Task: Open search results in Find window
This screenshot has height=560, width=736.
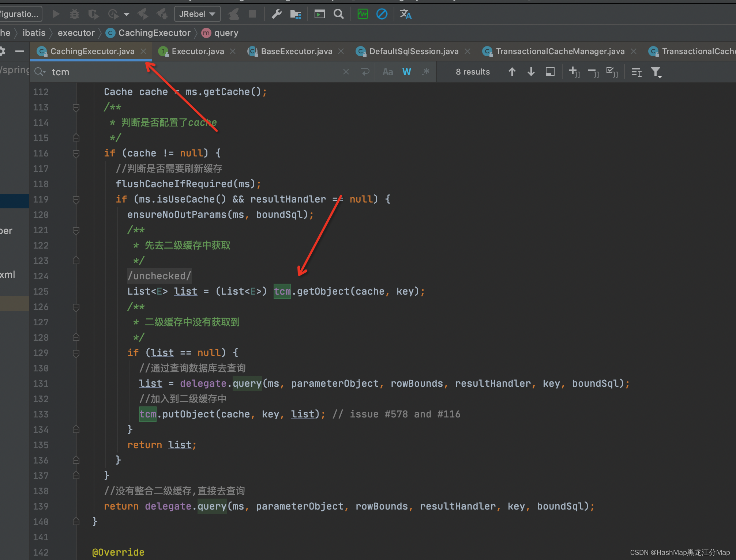Action: click(x=550, y=72)
